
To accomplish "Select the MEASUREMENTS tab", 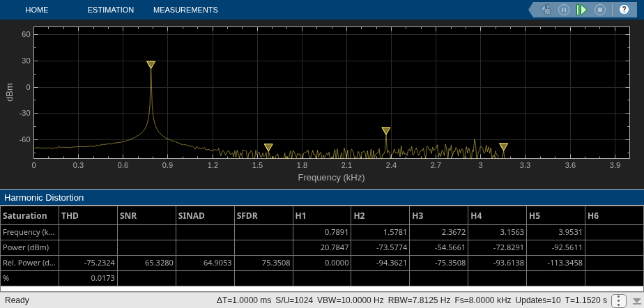I will pyautogui.click(x=185, y=10).
